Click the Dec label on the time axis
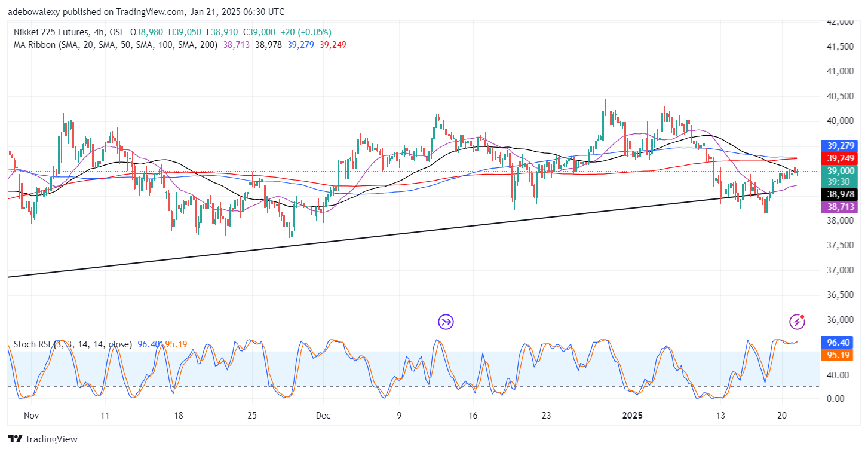 pos(323,414)
